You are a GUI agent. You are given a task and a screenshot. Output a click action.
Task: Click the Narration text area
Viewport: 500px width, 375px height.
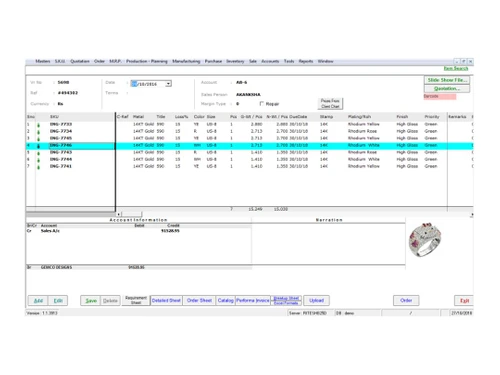[x=328, y=244]
